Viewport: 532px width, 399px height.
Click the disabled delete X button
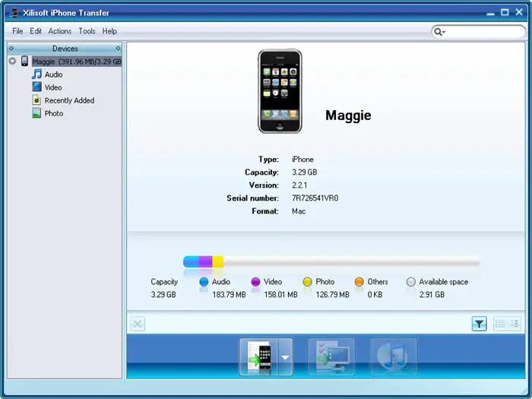tap(138, 324)
